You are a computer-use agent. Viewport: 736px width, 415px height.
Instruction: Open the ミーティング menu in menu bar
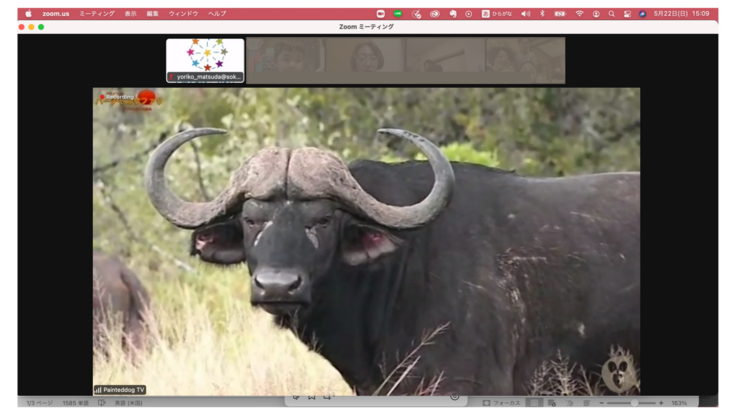click(96, 14)
